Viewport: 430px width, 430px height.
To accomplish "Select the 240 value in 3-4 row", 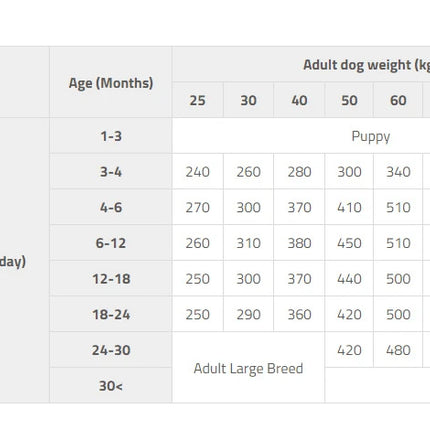I will (198, 172).
